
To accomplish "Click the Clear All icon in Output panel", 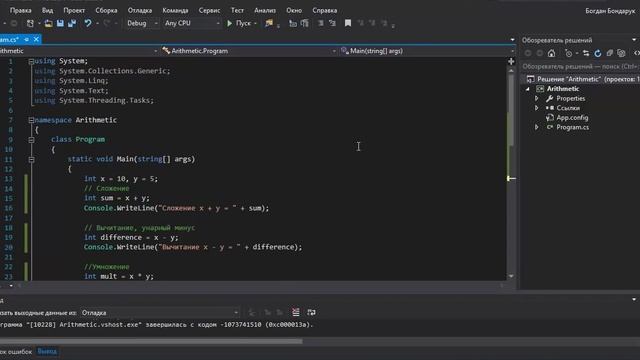I will [x=296, y=312].
